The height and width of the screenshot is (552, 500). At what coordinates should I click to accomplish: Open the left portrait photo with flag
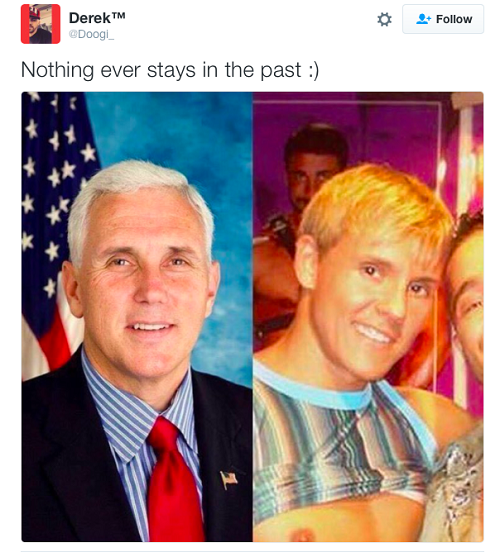tap(137, 317)
